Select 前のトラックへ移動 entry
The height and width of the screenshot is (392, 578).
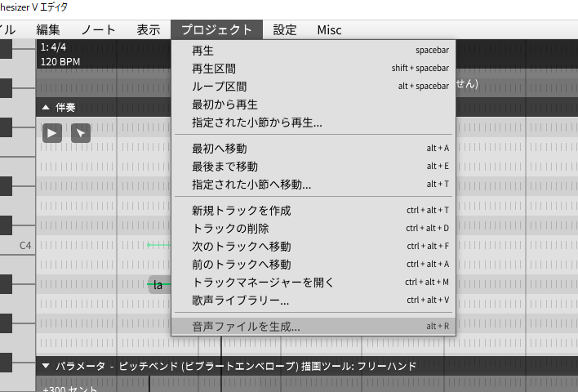[313, 265]
